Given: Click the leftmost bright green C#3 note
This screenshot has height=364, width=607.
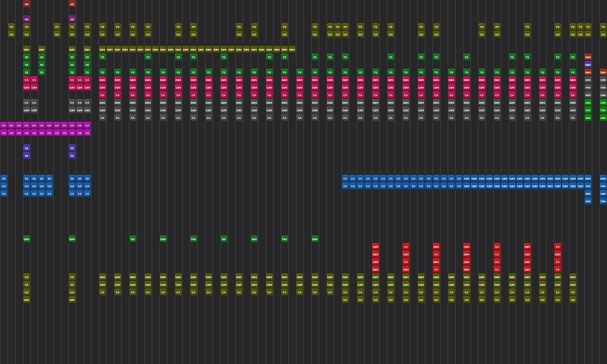Looking at the screenshot, I should pos(588,102).
